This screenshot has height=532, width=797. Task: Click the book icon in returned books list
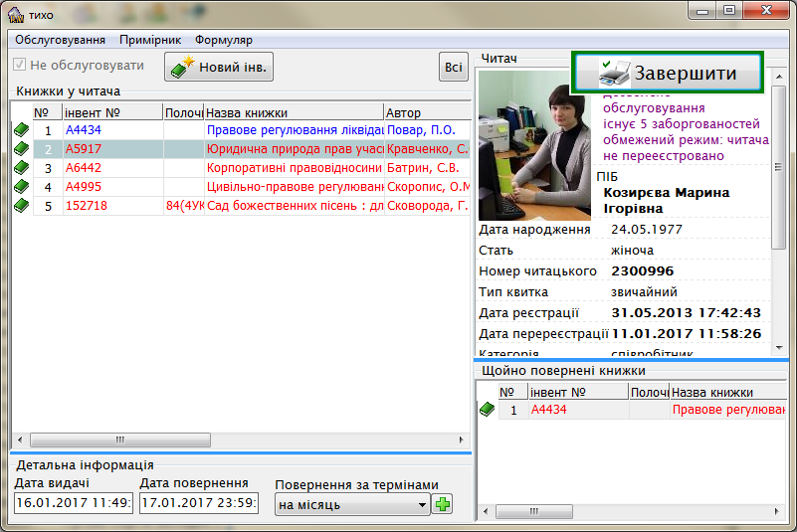[487, 410]
